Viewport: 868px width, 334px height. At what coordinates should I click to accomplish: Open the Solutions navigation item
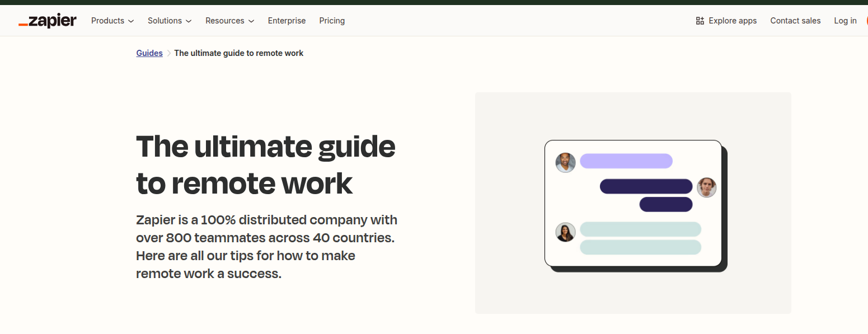point(170,21)
